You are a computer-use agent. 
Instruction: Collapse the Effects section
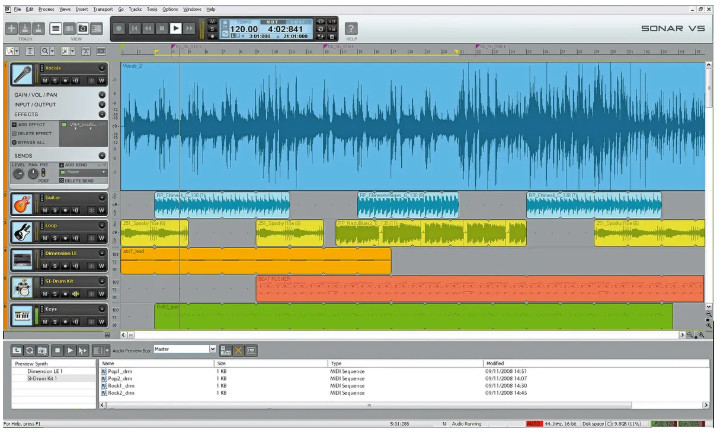[x=102, y=114]
